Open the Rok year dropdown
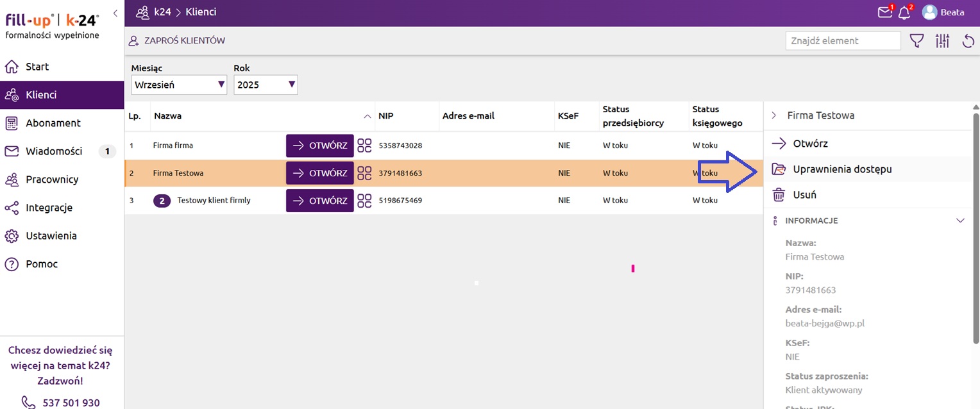The image size is (980, 409). coord(266,85)
